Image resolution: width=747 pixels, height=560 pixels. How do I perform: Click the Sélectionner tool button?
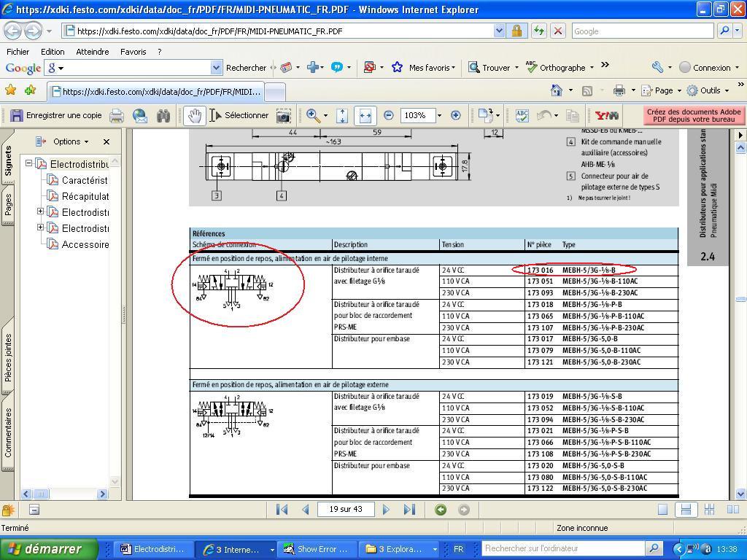click(x=239, y=115)
